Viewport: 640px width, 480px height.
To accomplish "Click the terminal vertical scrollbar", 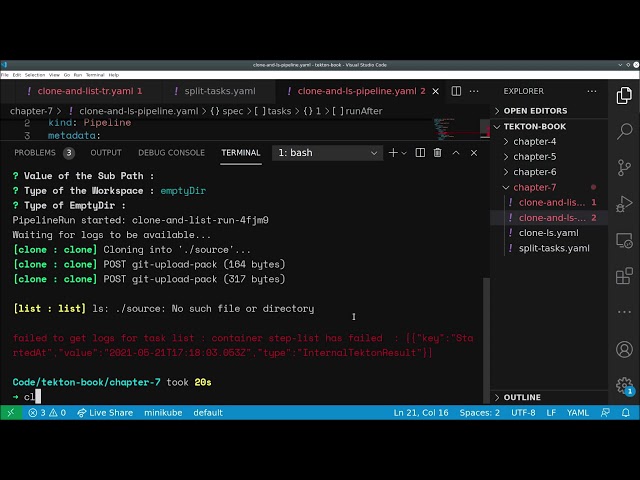I will 486,339.
